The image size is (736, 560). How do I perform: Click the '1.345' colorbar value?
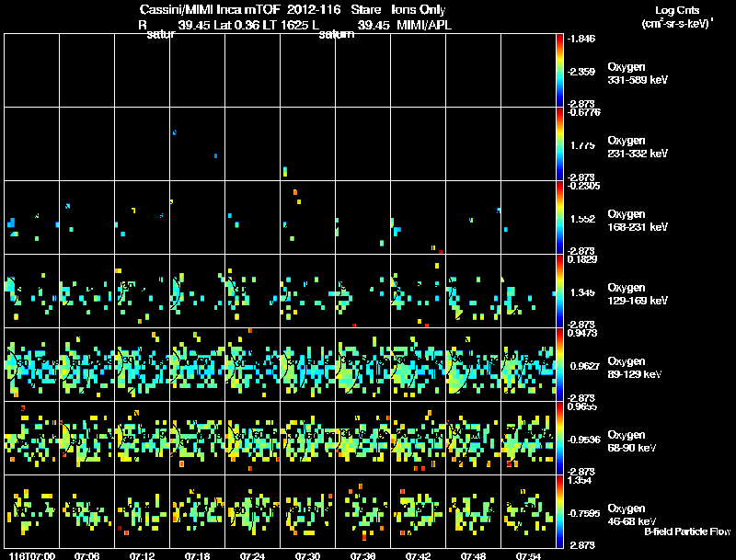(x=582, y=292)
